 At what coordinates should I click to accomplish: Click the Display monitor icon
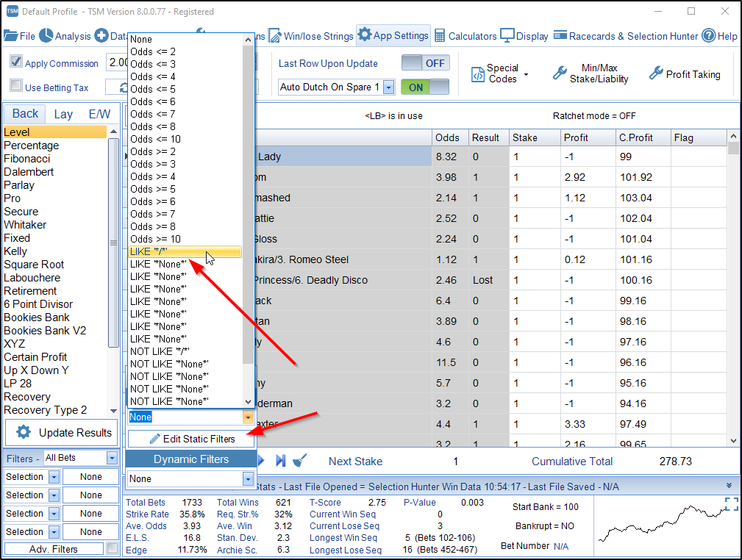[507, 36]
